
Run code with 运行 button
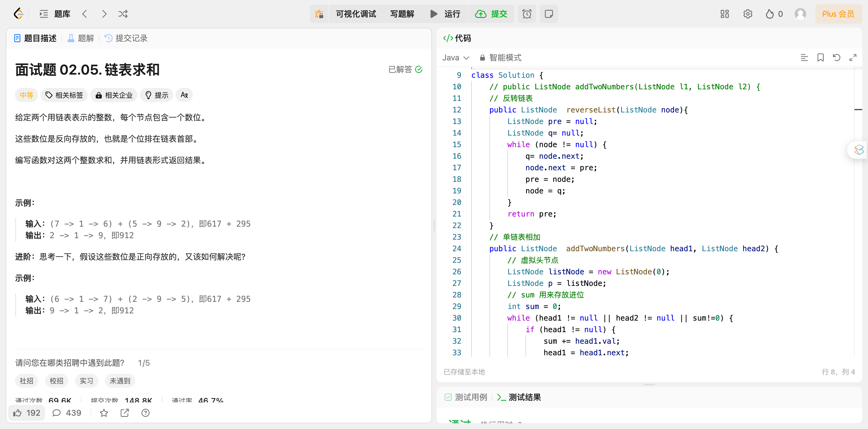pos(446,14)
